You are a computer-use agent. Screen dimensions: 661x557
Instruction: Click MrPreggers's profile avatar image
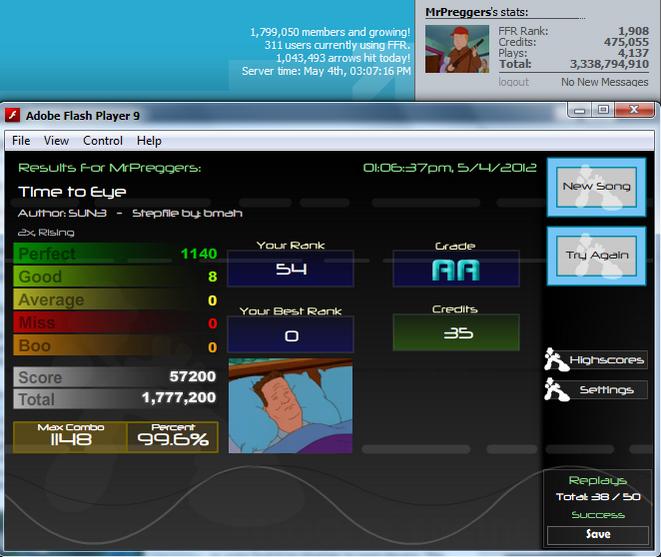457,49
